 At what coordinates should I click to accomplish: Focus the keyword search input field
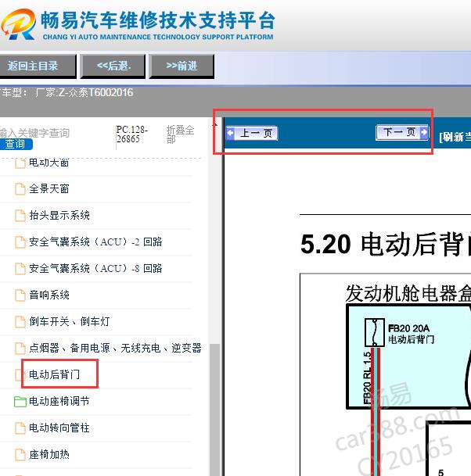point(34,133)
